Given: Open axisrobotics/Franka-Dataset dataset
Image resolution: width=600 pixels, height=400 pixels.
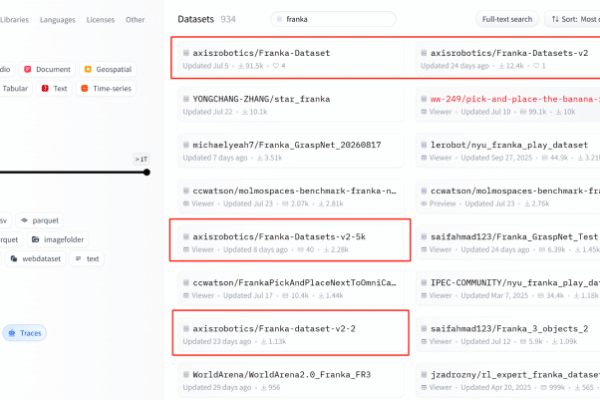Looking at the screenshot, I should pyautogui.click(x=291, y=58).
